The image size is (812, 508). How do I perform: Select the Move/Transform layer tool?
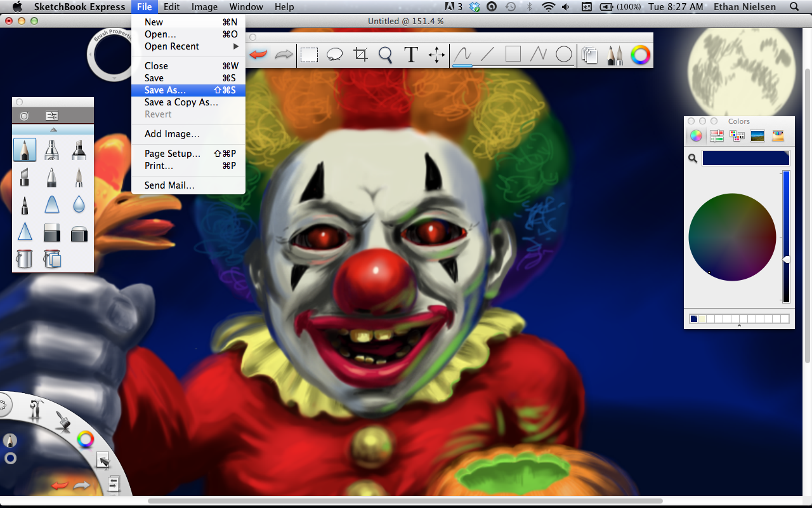click(x=436, y=55)
